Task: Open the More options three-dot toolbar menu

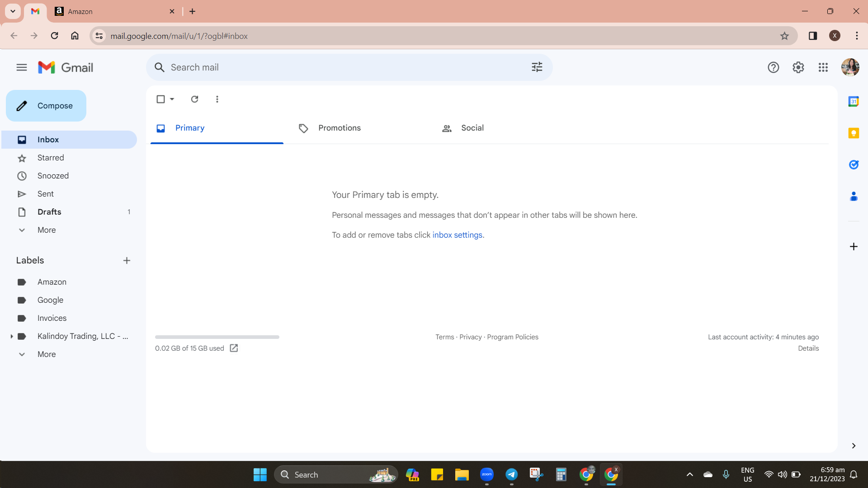Action: pos(217,99)
